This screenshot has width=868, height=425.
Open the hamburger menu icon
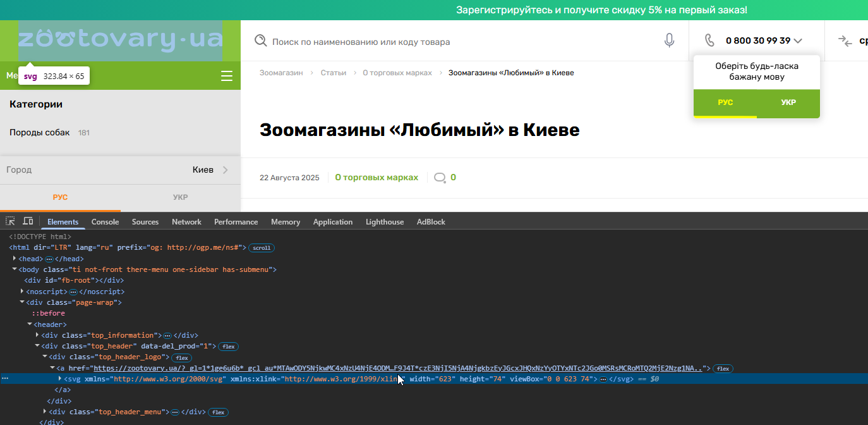pyautogui.click(x=227, y=77)
